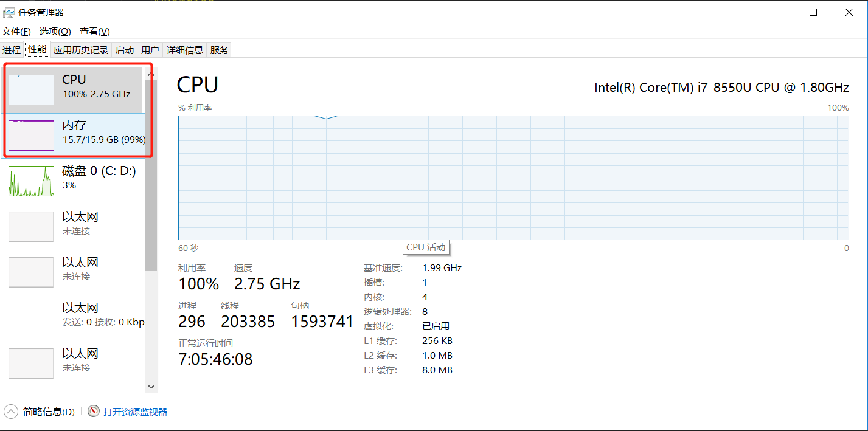Click the 简略信息(D) label

49,412
